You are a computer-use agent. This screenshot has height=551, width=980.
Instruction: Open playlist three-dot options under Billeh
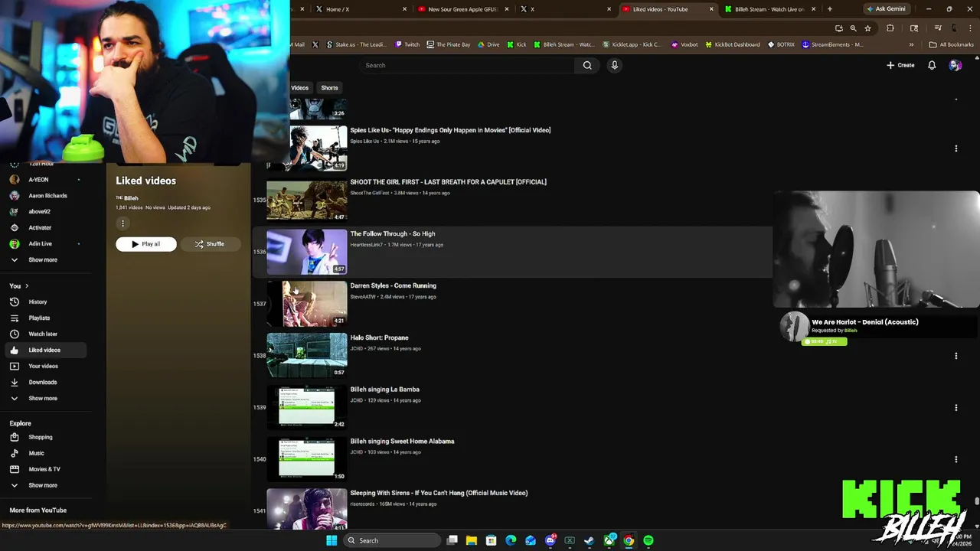[122, 223]
